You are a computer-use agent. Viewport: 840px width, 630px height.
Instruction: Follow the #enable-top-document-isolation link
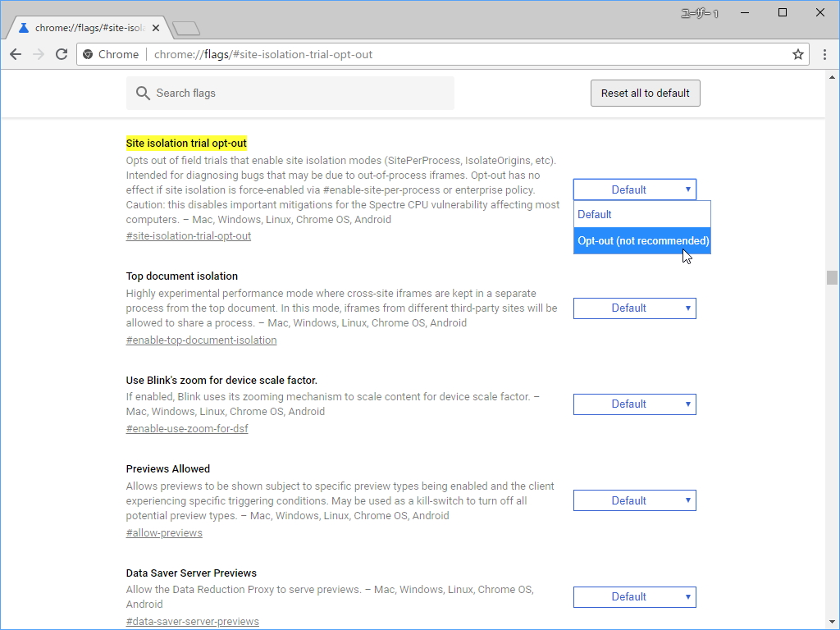tap(201, 340)
